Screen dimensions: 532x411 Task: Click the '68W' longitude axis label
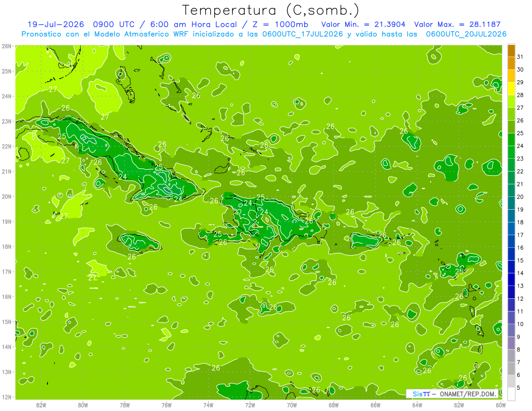(334, 405)
